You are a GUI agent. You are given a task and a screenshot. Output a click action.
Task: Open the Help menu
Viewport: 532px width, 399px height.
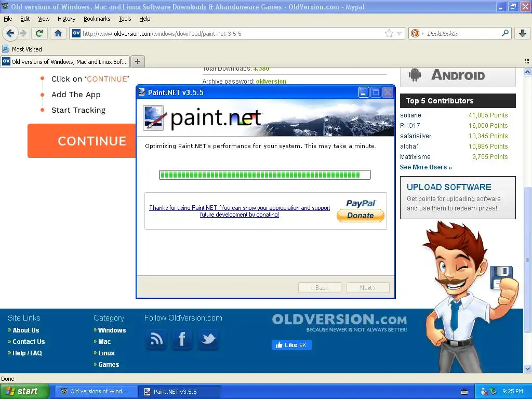[x=145, y=19]
